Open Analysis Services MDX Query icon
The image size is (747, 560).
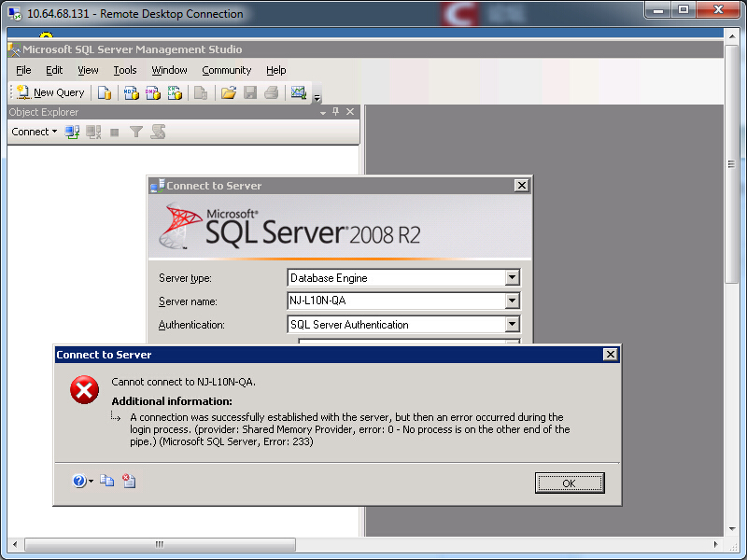[x=131, y=92]
